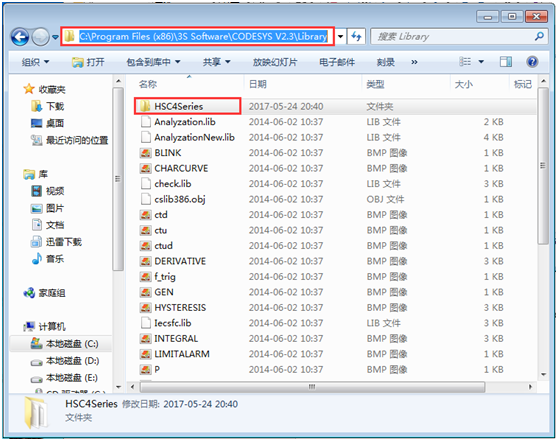Click the 打开 toolbar button

pyautogui.click(x=88, y=62)
